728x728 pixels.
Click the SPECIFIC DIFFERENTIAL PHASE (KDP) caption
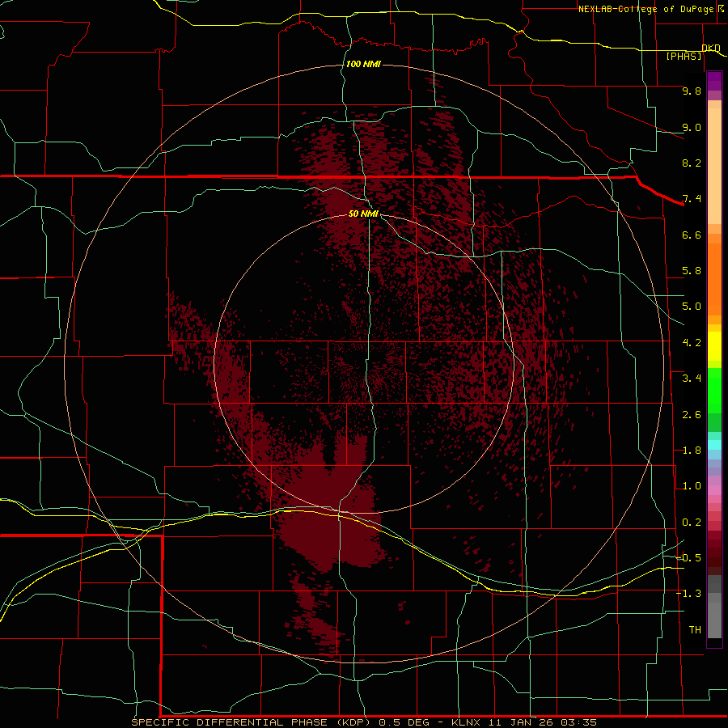click(252, 722)
